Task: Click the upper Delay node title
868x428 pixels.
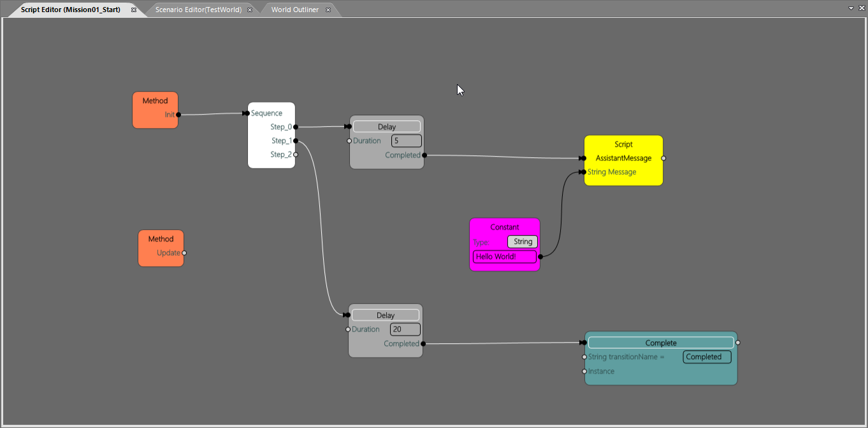Action: point(387,127)
